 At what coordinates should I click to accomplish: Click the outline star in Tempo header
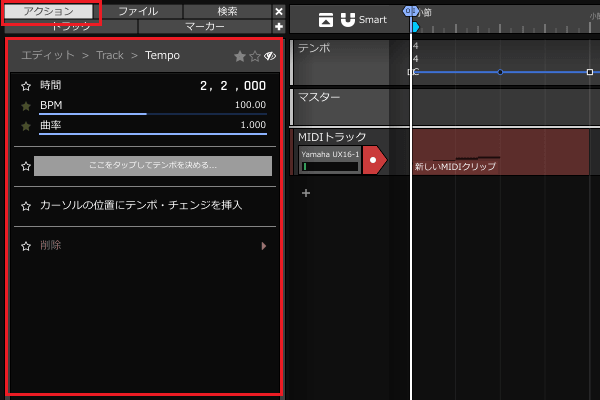coord(255,56)
